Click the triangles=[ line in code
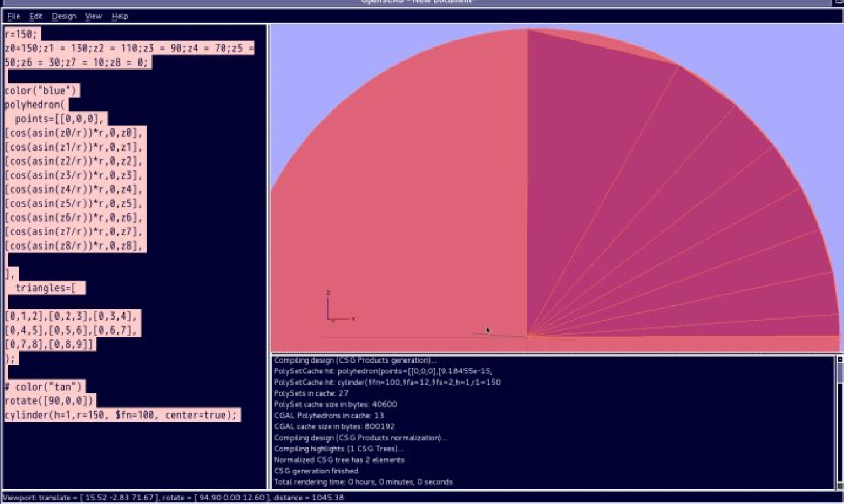Image resolution: width=844 pixels, height=504 pixels. coord(46,288)
